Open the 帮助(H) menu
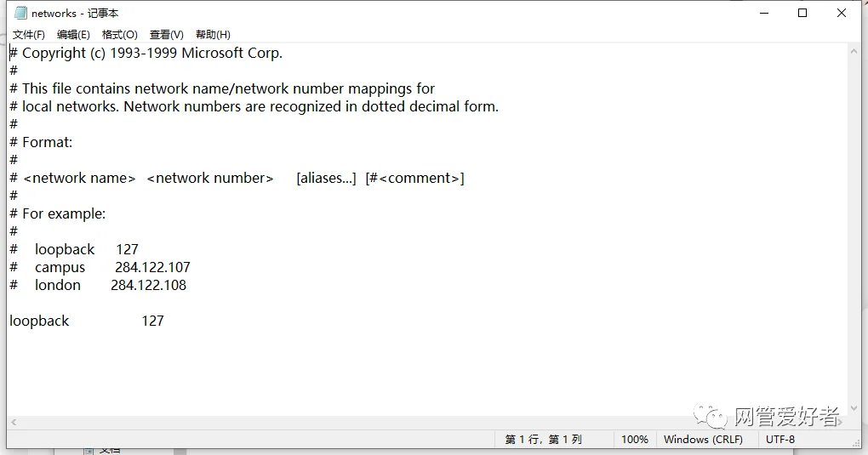The image size is (868, 455). (213, 34)
